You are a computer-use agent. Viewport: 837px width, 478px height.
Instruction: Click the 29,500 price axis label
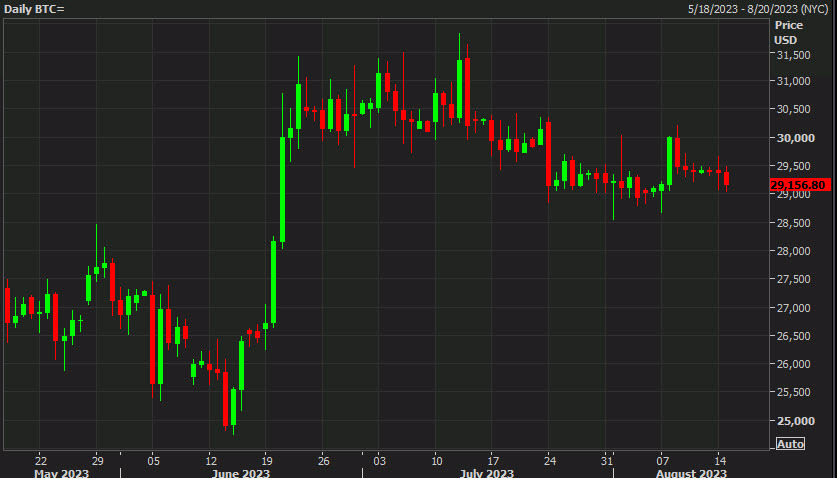click(x=793, y=166)
